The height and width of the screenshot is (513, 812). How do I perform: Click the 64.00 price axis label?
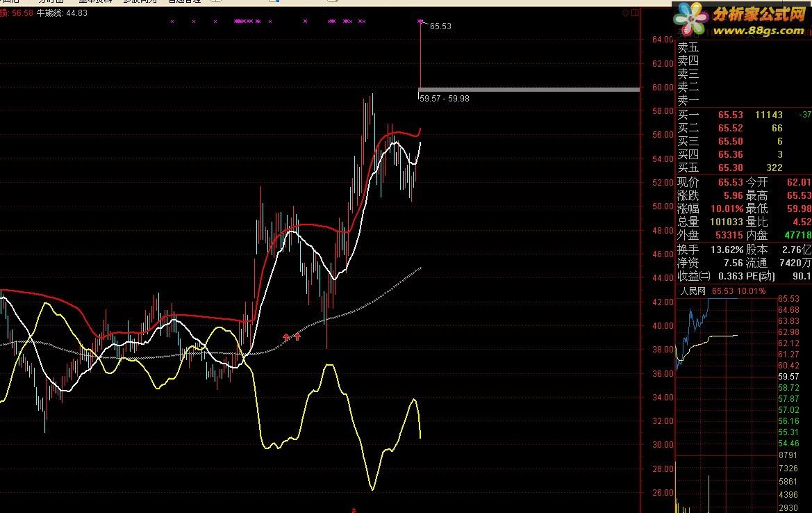click(x=663, y=40)
